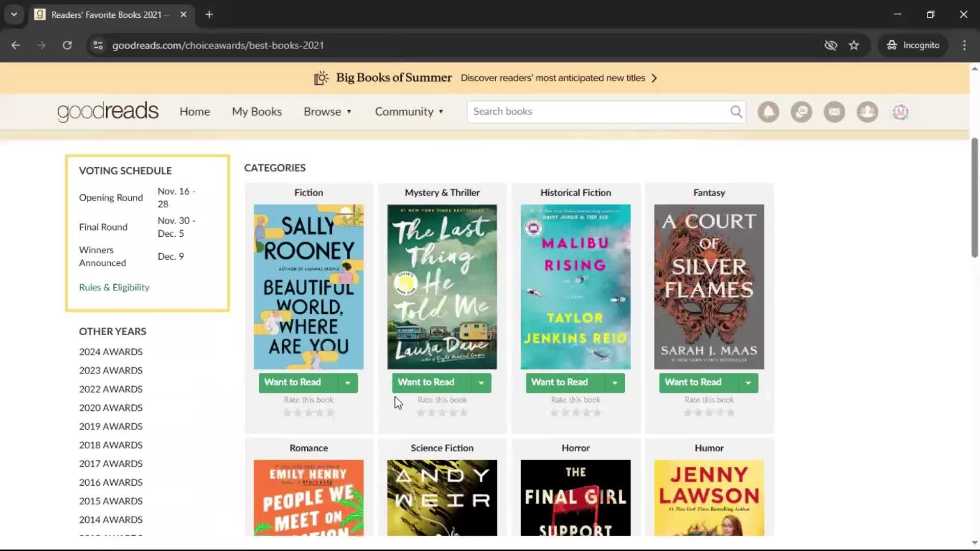Open the group discussions icon
The width and height of the screenshot is (980, 551).
click(x=801, y=112)
